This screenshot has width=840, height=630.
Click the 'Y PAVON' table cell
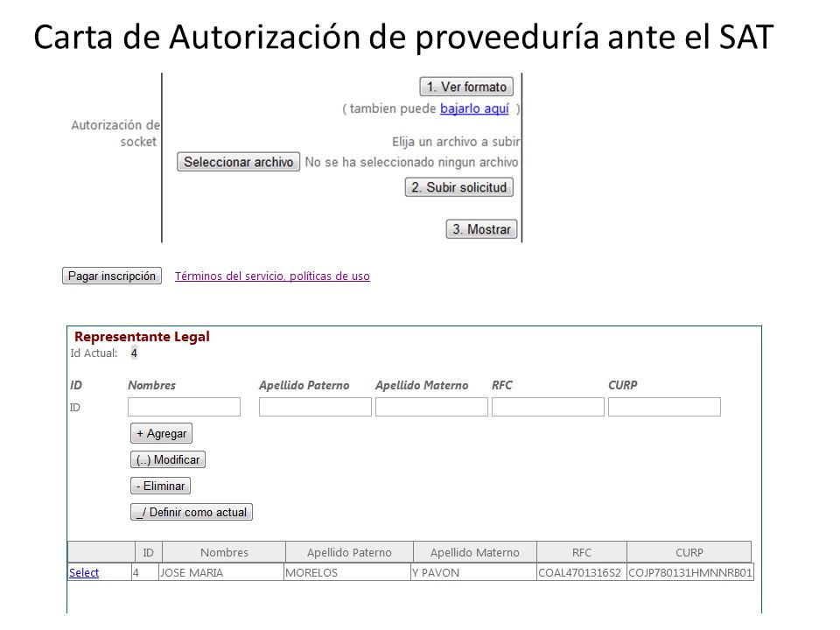pyautogui.click(x=473, y=572)
